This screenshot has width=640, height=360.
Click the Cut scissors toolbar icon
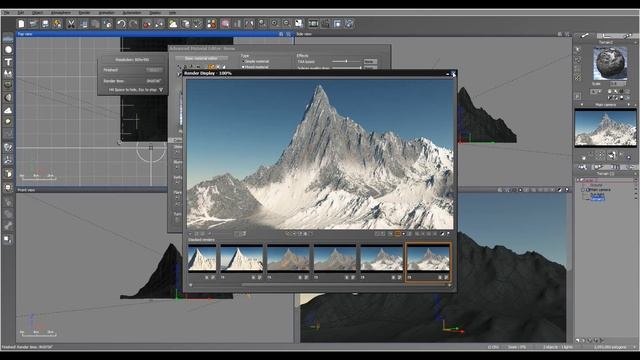click(71, 24)
